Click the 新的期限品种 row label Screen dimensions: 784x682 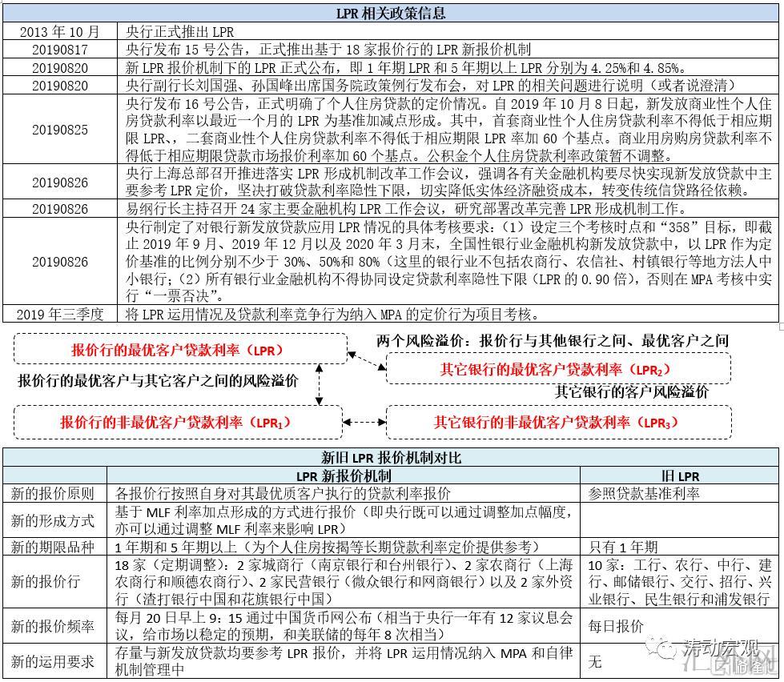53,547
